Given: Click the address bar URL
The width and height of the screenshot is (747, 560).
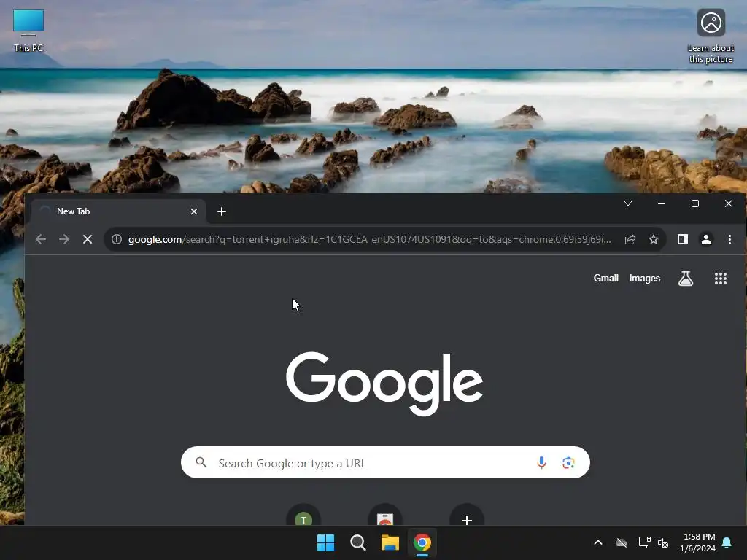Looking at the screenshot, I should click(x=369, y=239).
